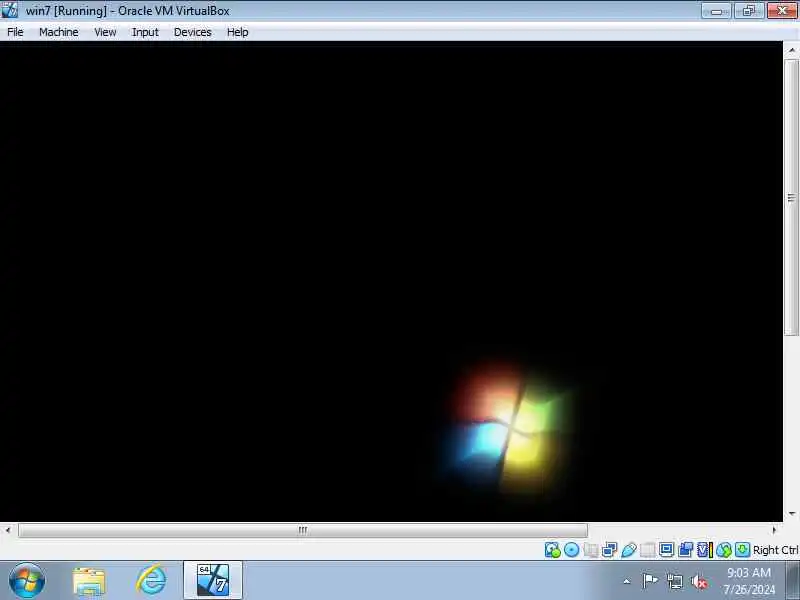Click the VirtualBox title bar icon
The height and width of the screenshot is (600, 800).
[10, 10]
